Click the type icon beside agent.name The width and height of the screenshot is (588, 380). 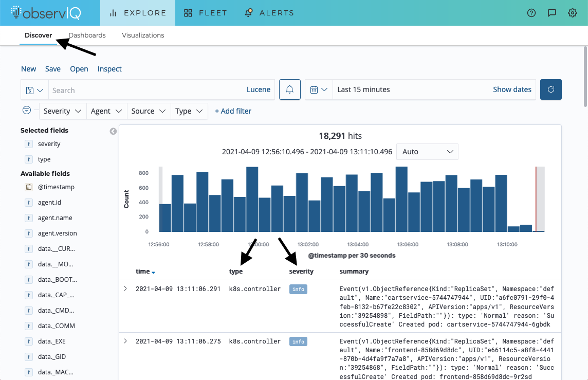point(28,218)
